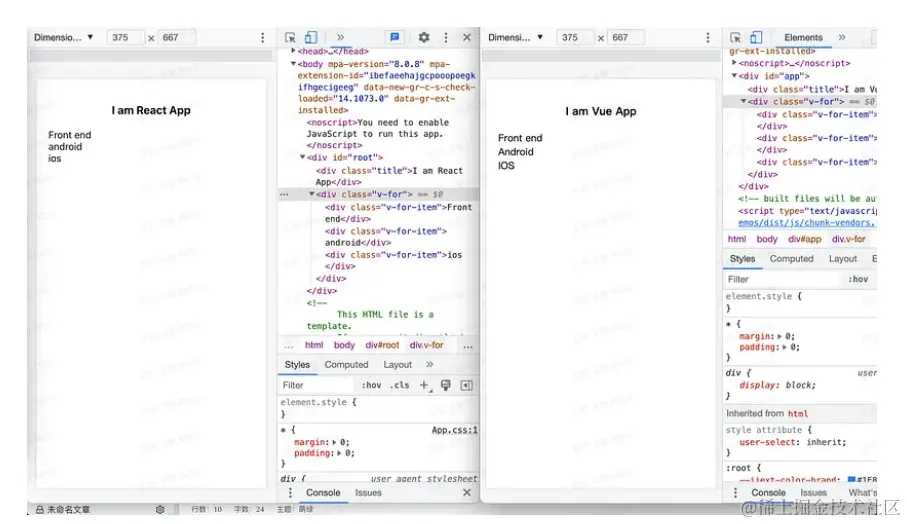Open Issues drawer tab in React window
The image size is (907, 524).
pos(368,493)
